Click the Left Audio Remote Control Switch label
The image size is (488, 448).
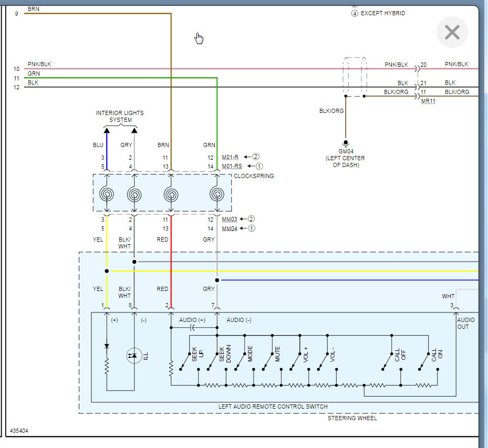point(273,407)
